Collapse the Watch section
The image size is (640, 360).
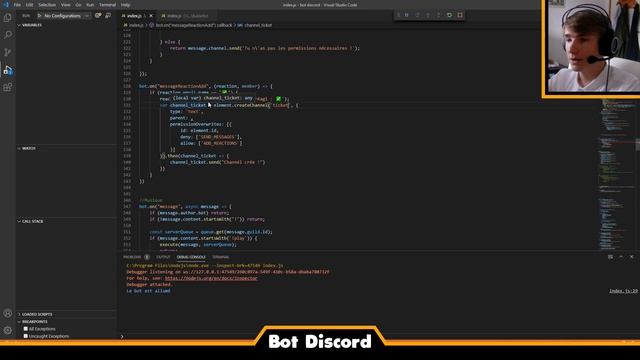click(x=29, y=148)
